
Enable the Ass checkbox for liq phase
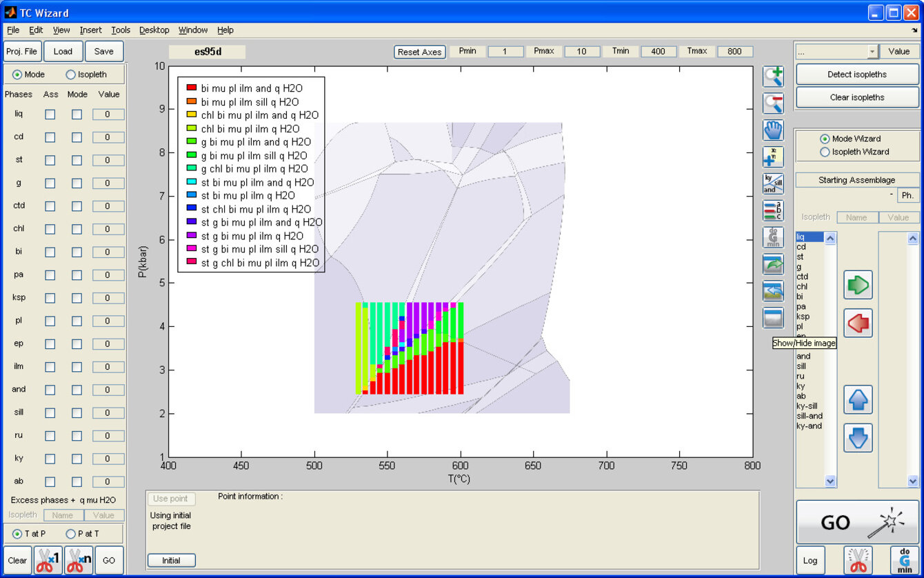point(50,114)
